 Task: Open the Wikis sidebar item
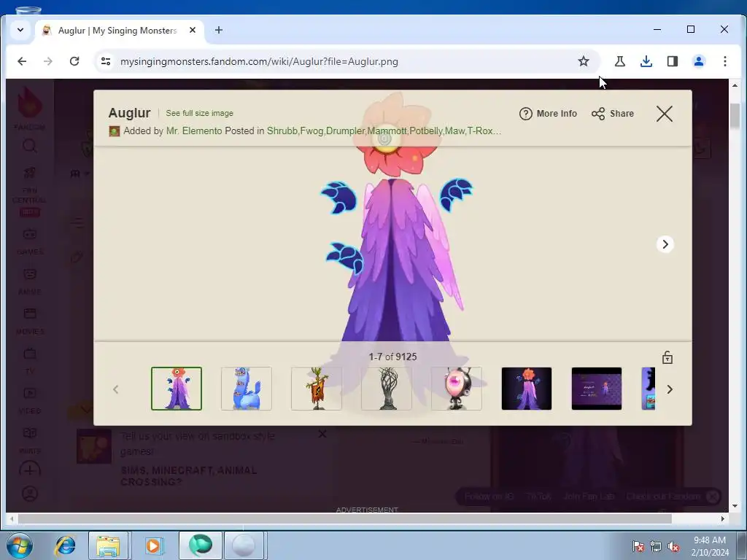pos(29,440)
